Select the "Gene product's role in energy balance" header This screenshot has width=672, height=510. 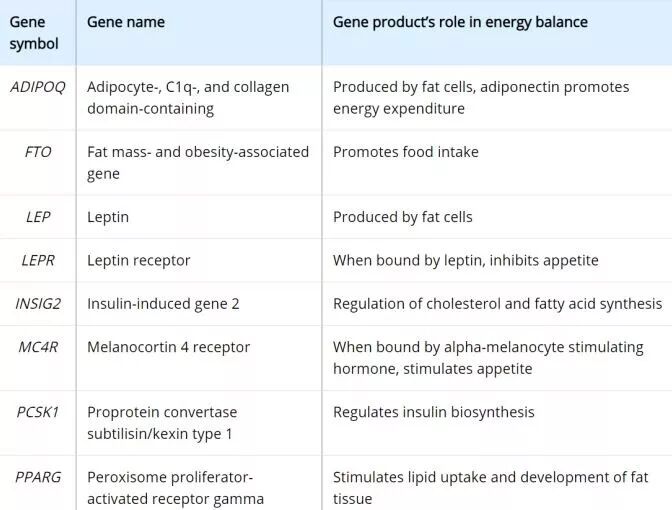coord(460,22)
